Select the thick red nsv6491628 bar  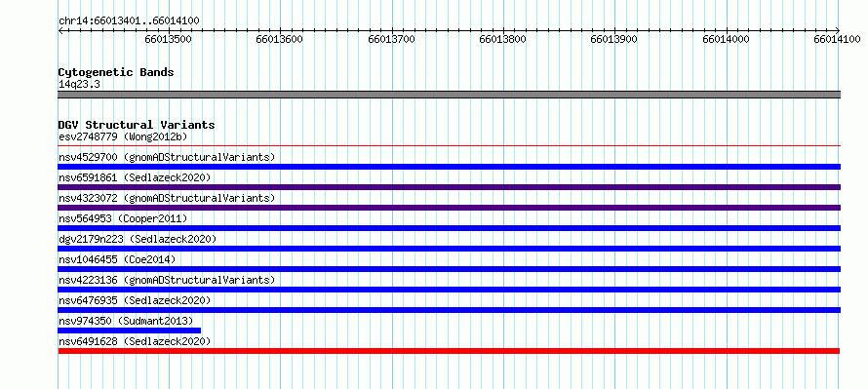(449, 351)
